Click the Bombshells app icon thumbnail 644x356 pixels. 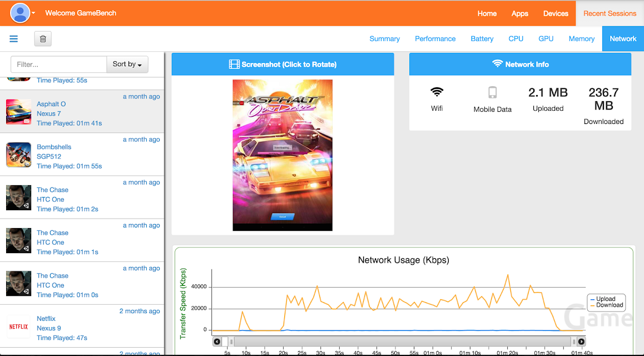point(18,155)
